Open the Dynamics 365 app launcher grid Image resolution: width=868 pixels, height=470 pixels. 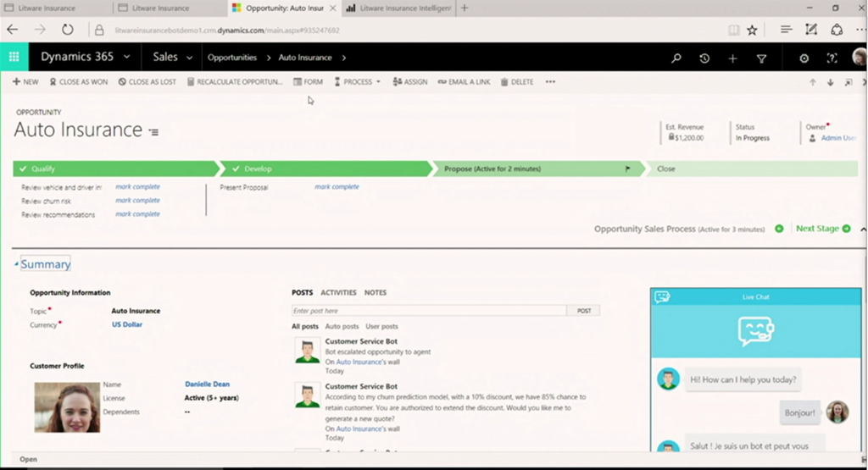click(14, 58)
